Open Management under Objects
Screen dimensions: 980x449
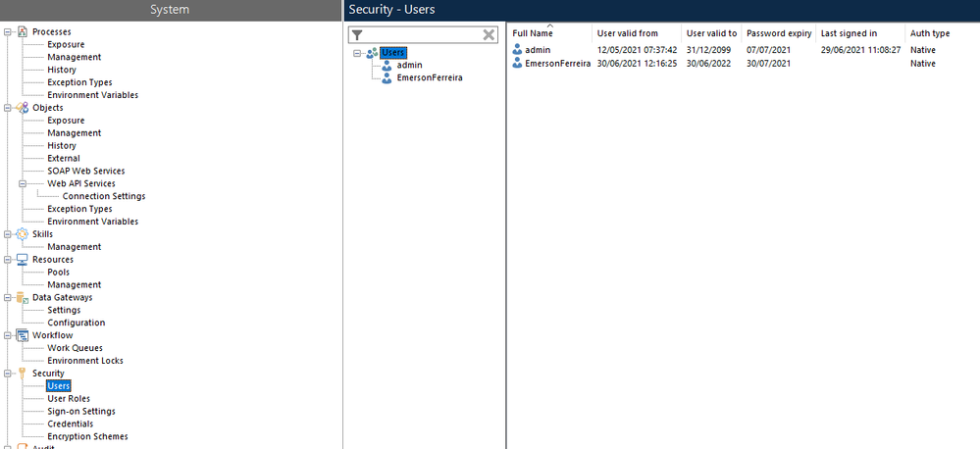(74, 133)
